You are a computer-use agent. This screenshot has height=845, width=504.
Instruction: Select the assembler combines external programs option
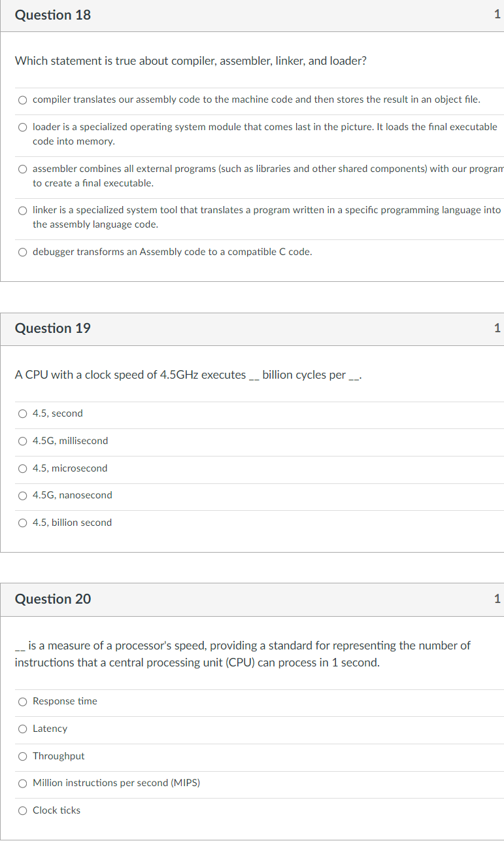pyautogui.click(x=22, y=169)
